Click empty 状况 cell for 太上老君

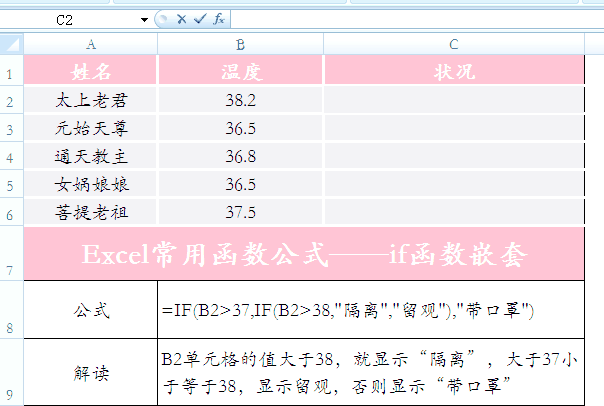[455, 100]
